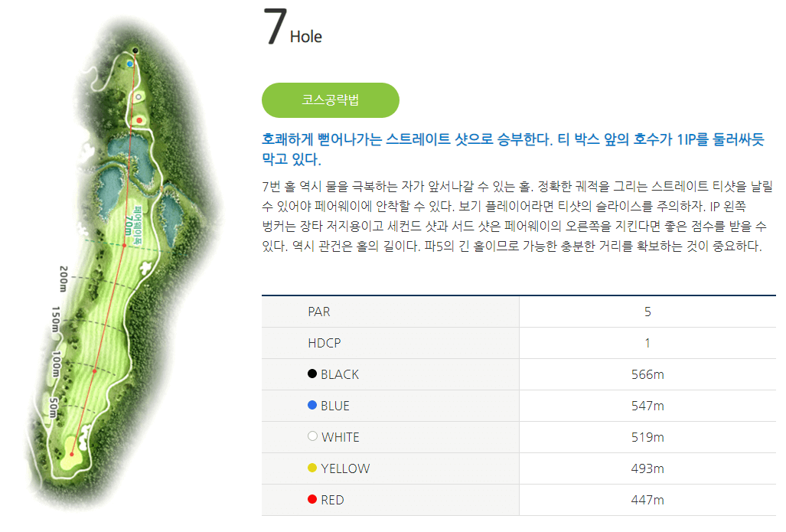The height and width of the screenshot is (532, 786).
Task: Click the 50m distance arc label
Action: (53, 407)
